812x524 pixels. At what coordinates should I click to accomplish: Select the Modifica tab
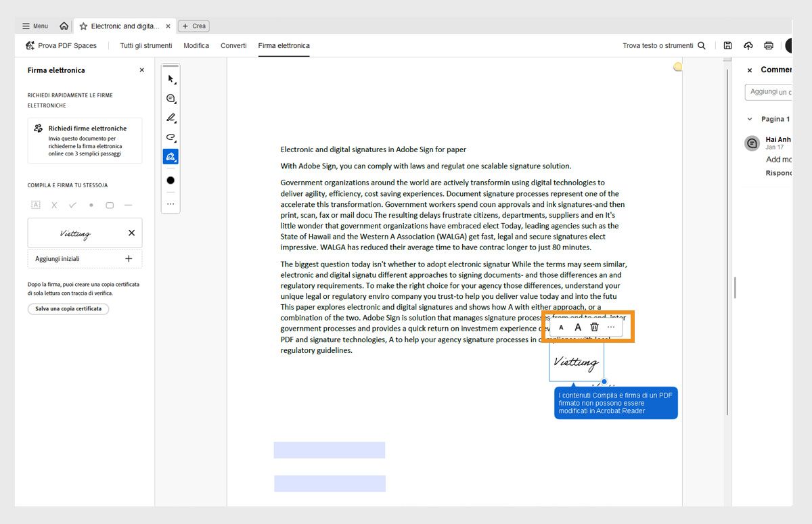coord(196,45)
